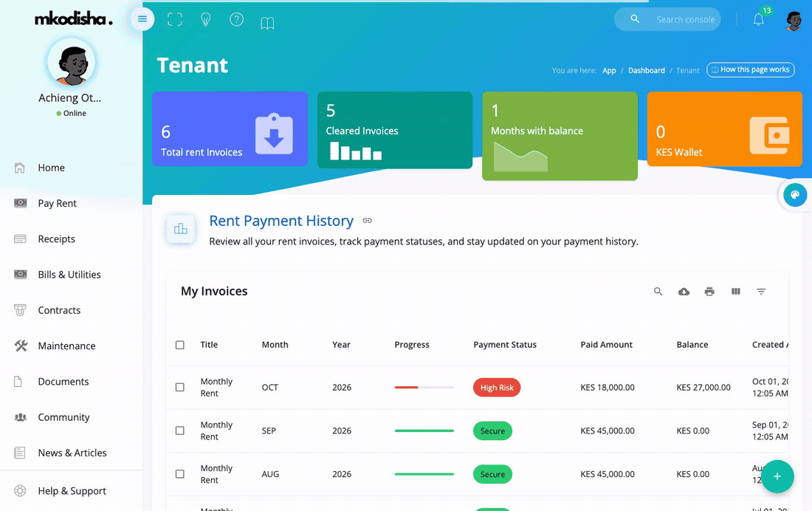Click the KES 27,000.00 balance cell
Viewport: 812px width, 511px height.
(703, 387)
